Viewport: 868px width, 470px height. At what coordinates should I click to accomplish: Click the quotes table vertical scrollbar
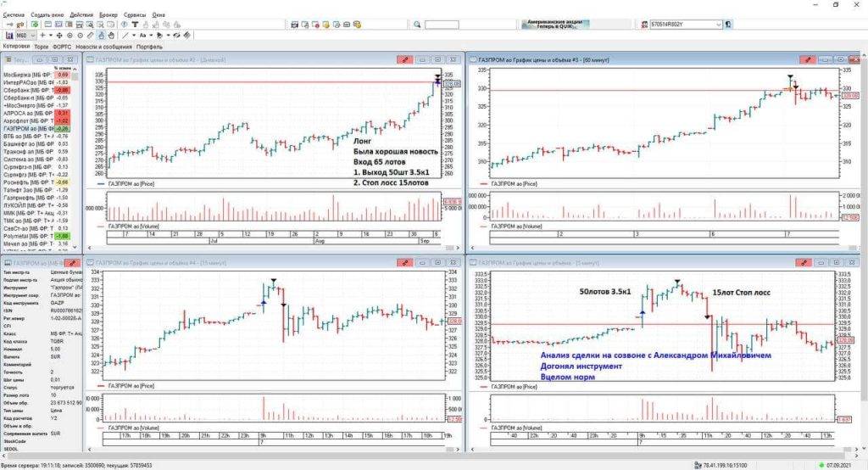pyautogui.click(x=75, y=158)
